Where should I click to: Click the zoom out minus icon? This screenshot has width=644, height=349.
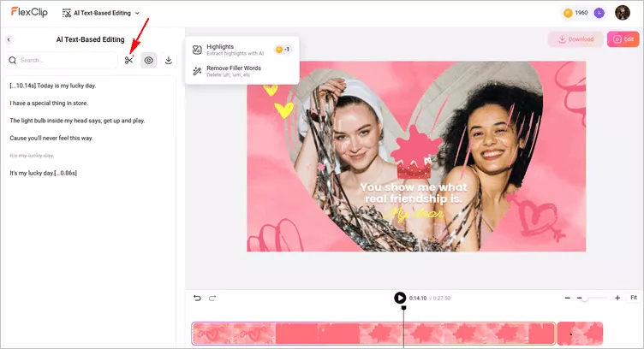click(x=567, y=298)
